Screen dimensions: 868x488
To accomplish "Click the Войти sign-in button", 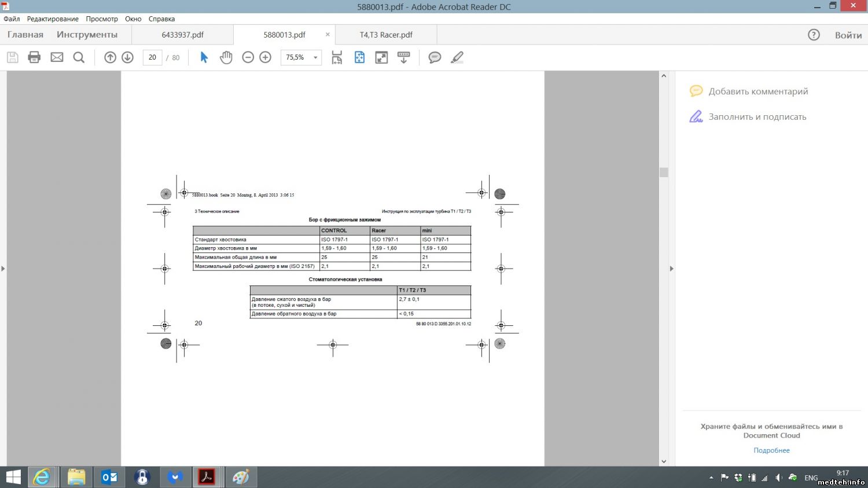I will [848, 35].
